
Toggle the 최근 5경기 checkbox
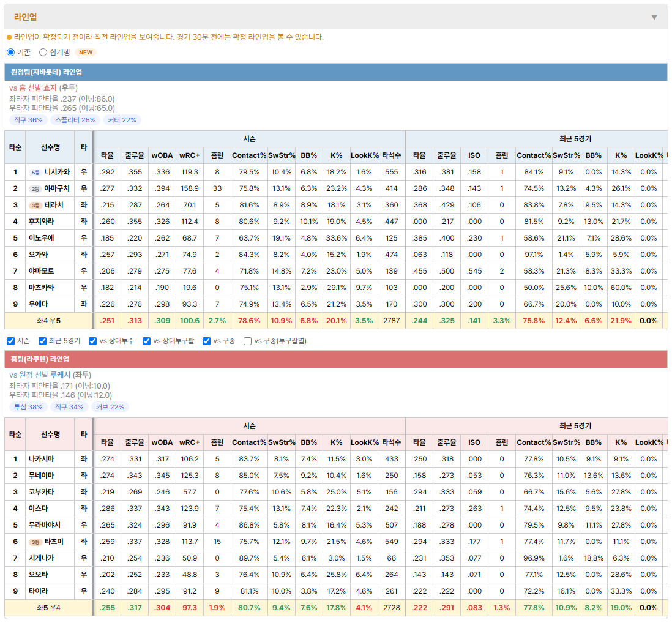(42, 341)
